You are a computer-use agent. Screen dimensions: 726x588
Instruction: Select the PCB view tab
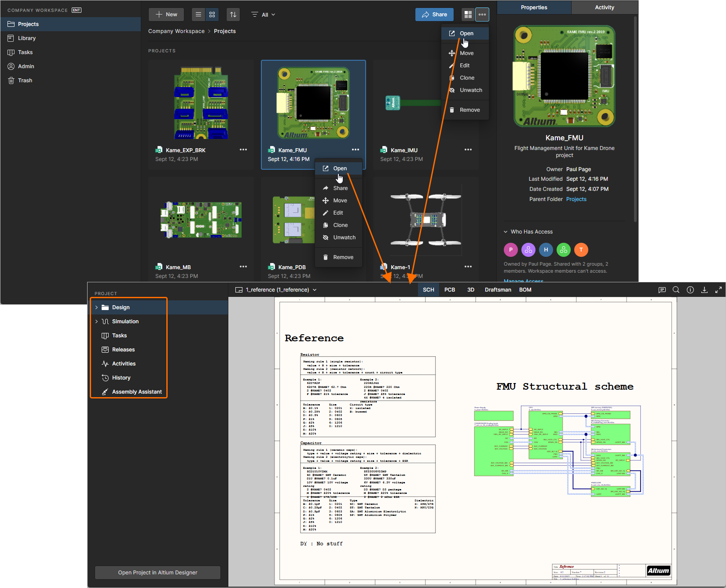click(449, 290)
